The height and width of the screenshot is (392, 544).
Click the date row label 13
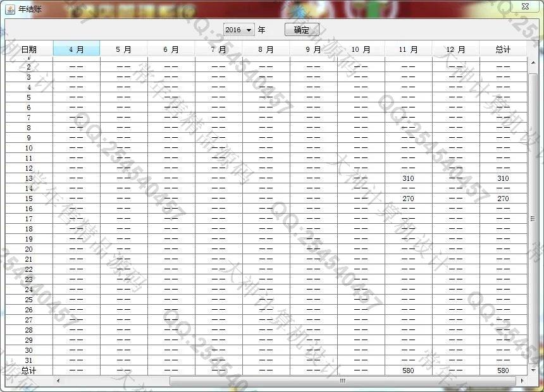click(x=29, y=178)
